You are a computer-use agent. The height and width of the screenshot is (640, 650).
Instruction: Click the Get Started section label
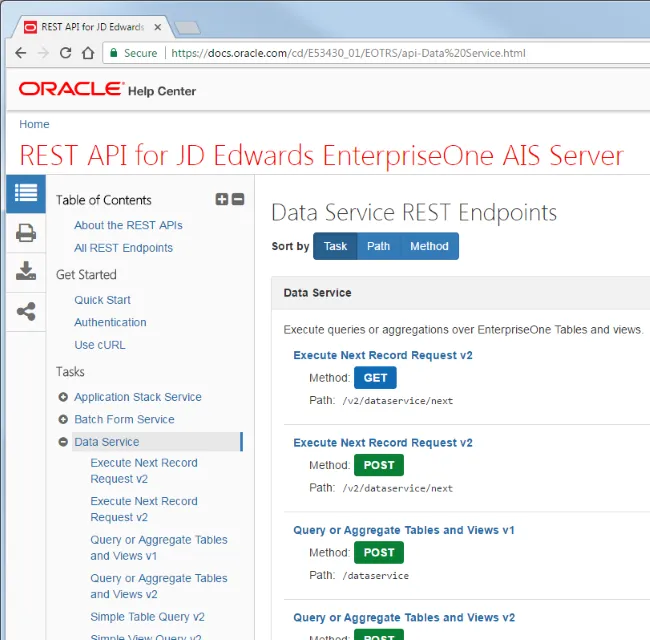86,274
